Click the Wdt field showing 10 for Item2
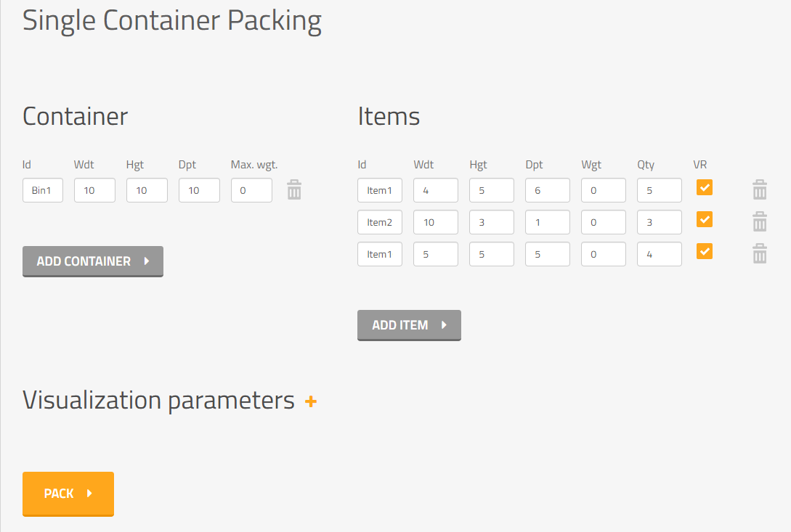Viewport: 791px width, 532px height. [435, 222]
